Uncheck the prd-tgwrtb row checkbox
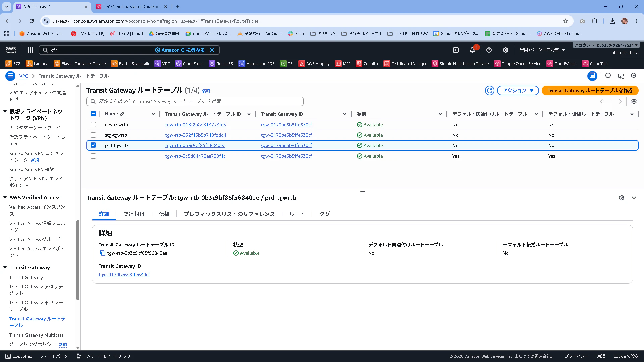Viewport: 644px width, 362px height. (93, 145)
